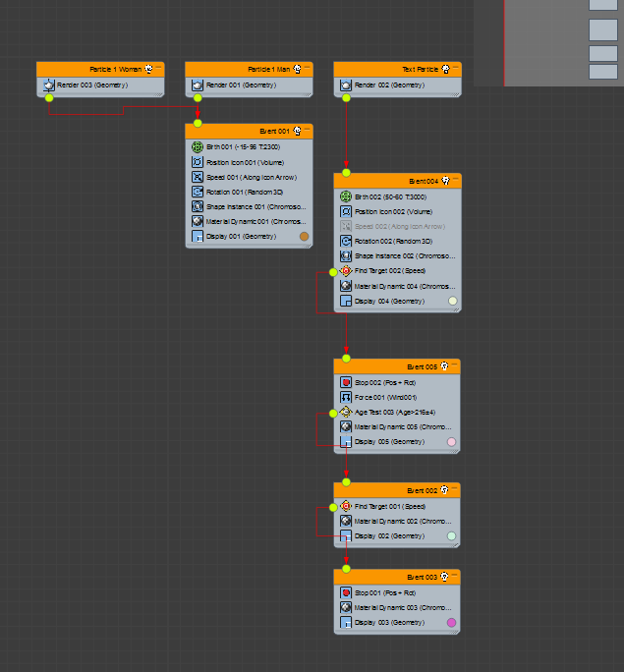624x672 pixels.
Task: Toggle the Text Particle lightbulb
Action: coord(446,69)
